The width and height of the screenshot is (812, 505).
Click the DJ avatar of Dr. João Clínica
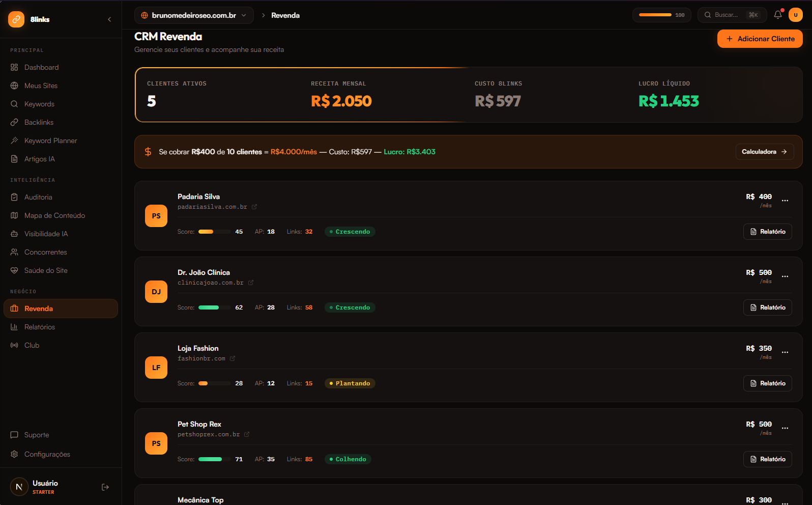click(156, 292)
